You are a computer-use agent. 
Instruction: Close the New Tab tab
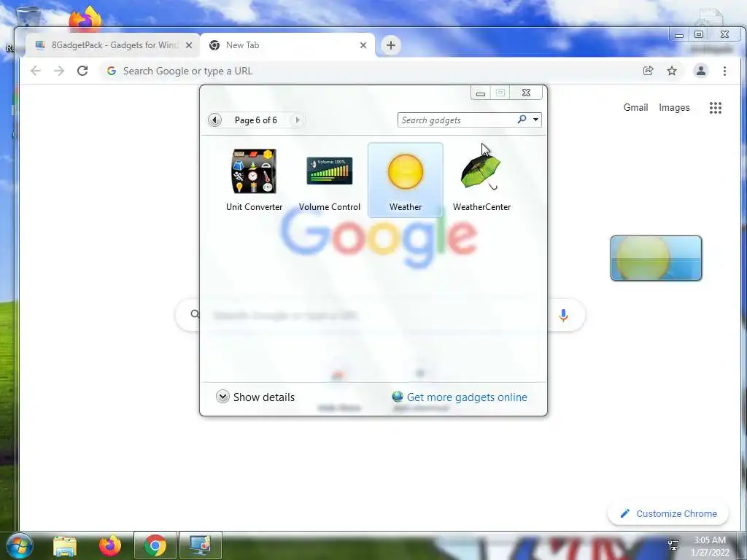click(x=363, y=45)
